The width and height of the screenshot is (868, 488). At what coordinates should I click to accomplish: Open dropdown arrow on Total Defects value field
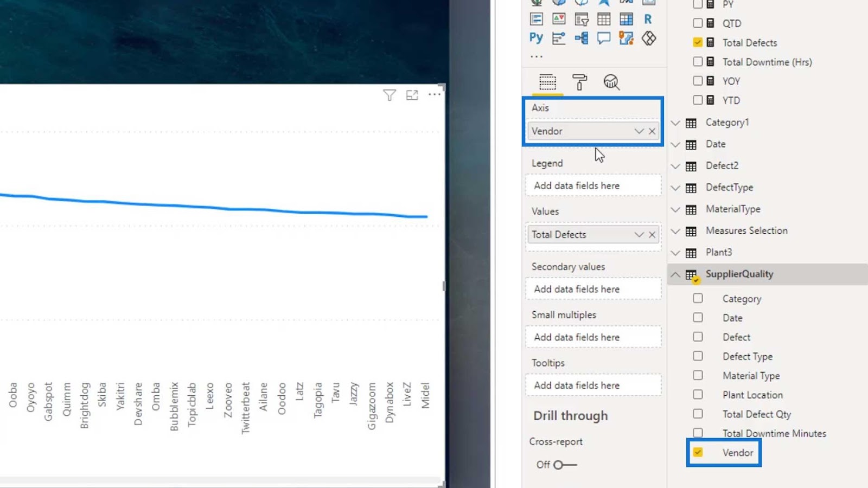[x=639, y=235]
